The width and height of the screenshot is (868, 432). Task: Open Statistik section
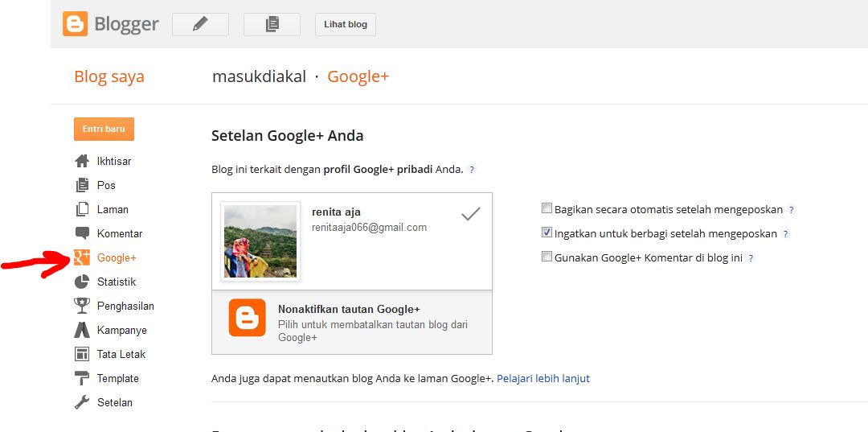pos(117,282)
